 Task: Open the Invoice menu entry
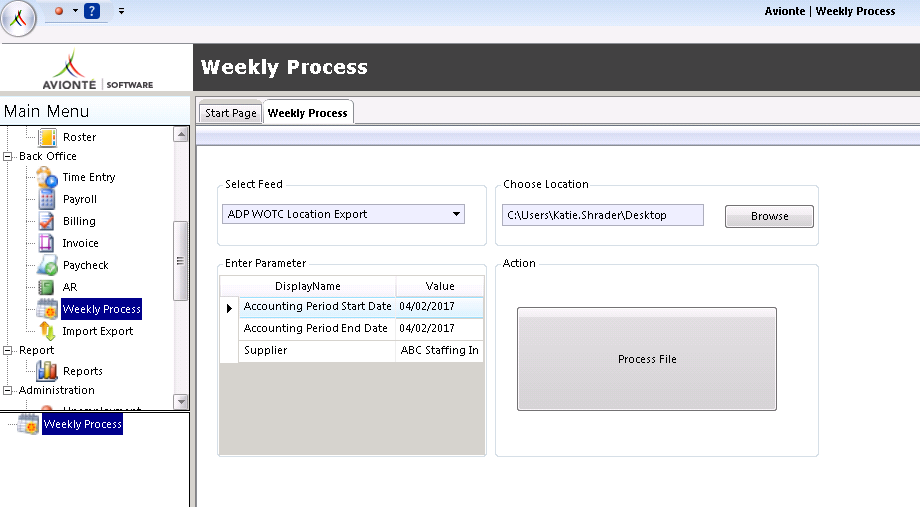click(x=80, y=243)
